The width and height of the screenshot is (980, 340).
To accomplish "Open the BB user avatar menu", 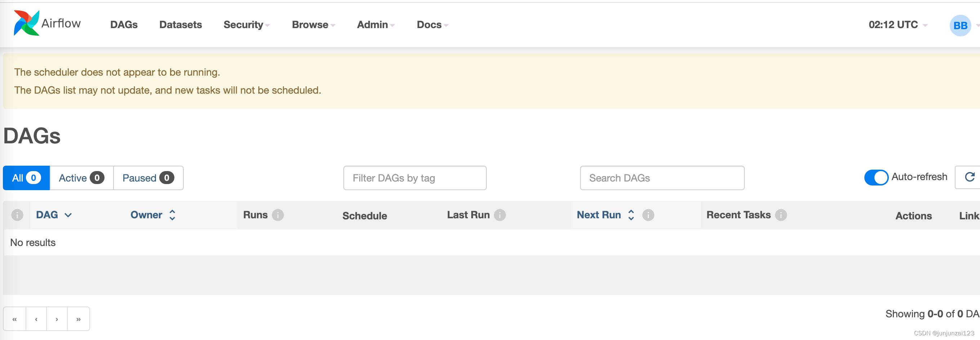I will (x=960, y=26).
